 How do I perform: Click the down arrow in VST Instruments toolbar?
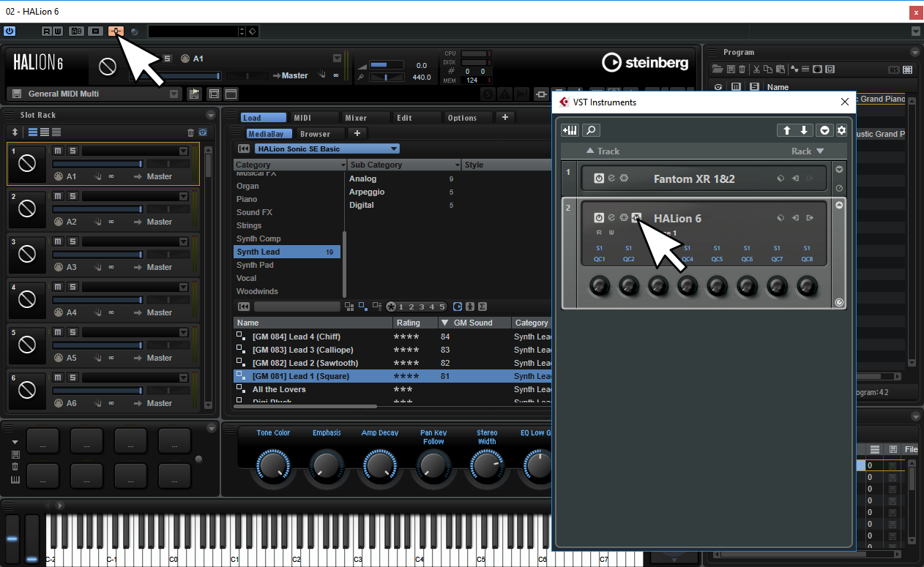[804, 130]
